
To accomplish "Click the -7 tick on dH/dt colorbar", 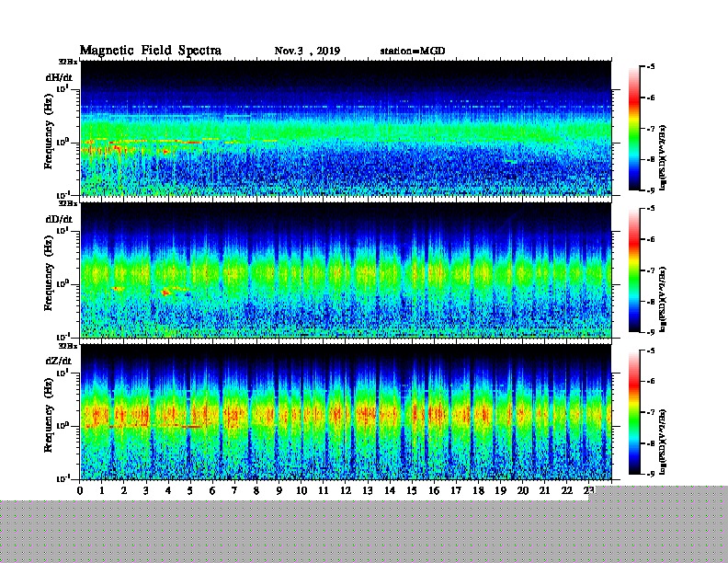I will click(651, 129).
